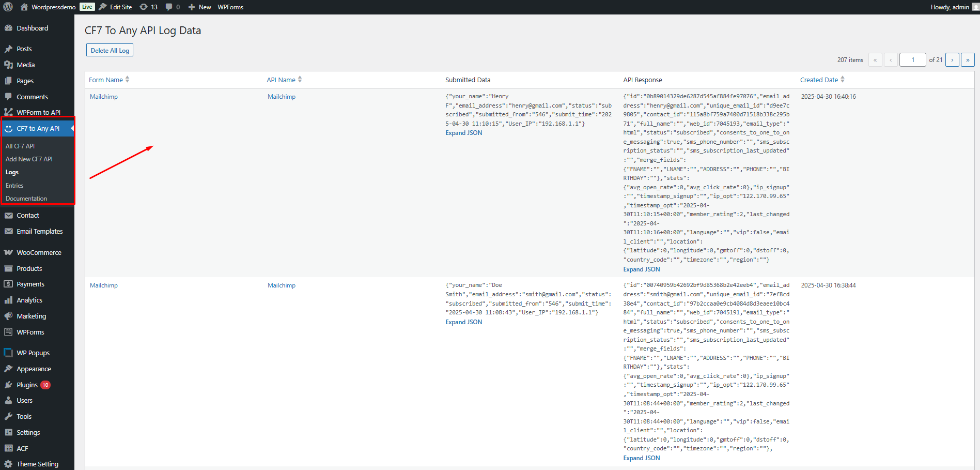This screenshot has height=470, width=980.
Task: Click the Contact envelope icon
Action: [x=8, y=215]
